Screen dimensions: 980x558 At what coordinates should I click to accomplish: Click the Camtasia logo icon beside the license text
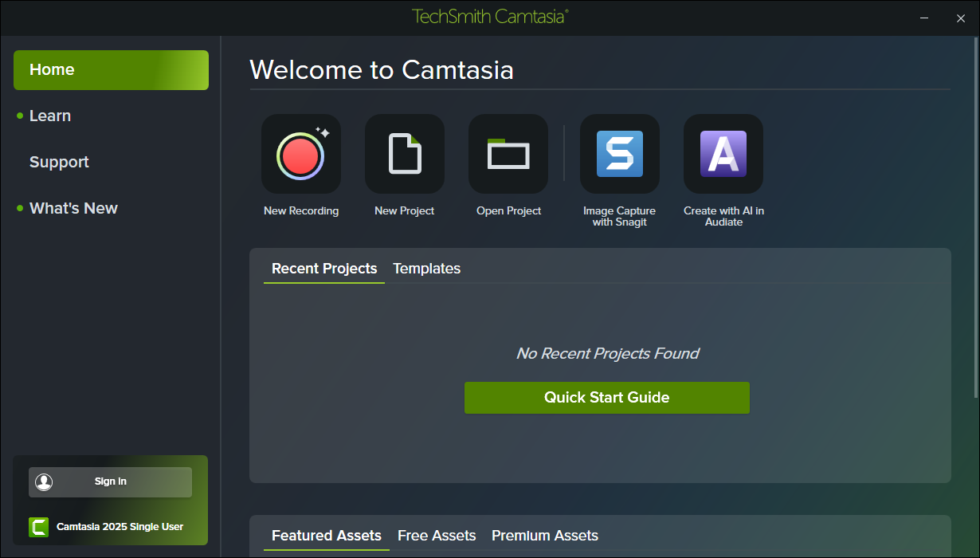38,527
